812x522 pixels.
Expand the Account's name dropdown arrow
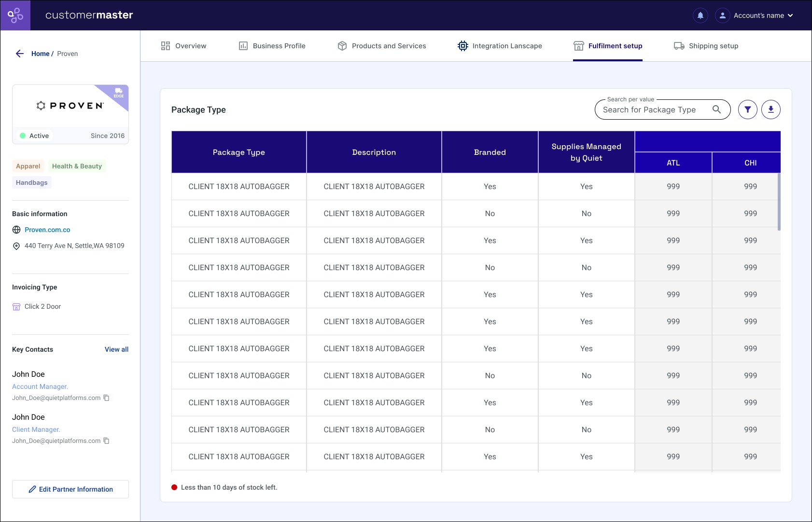pyautogui.click(x=790, y=15)
